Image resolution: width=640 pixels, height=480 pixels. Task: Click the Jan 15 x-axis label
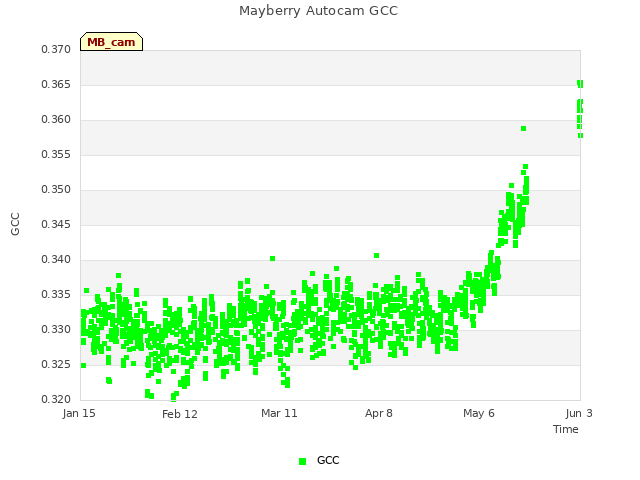[79, 413]
